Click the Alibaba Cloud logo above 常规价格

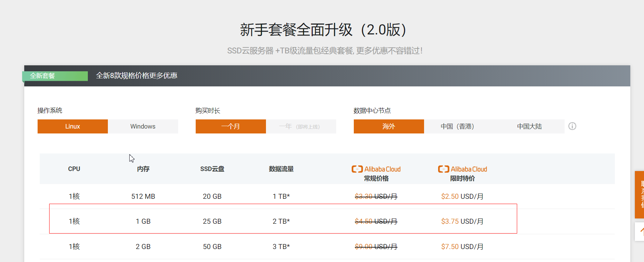click(x=376, y=169)
